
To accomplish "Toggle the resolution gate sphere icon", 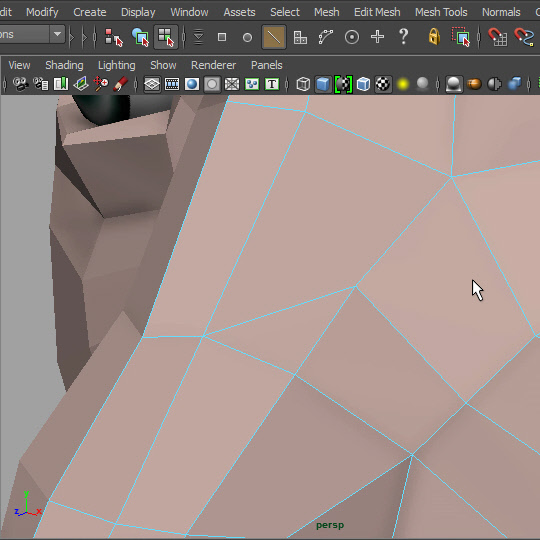I will (x=192, y=84).
